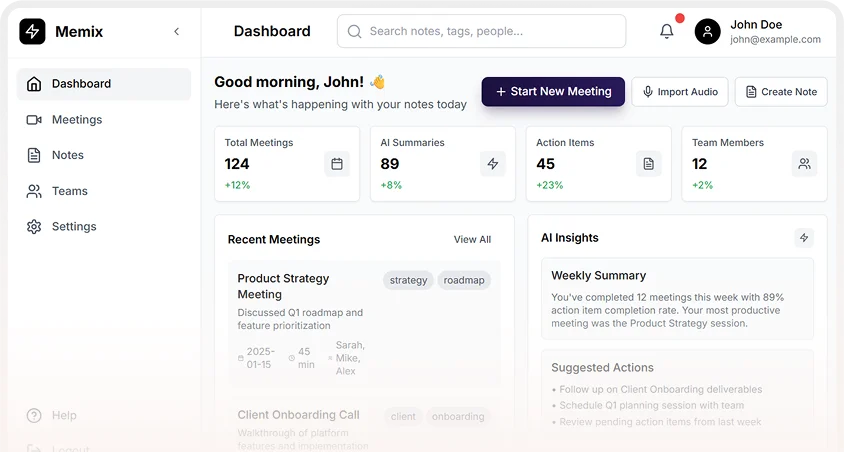
Task: Click the document icon in Action Items card
Action: [x=649, y=164]
